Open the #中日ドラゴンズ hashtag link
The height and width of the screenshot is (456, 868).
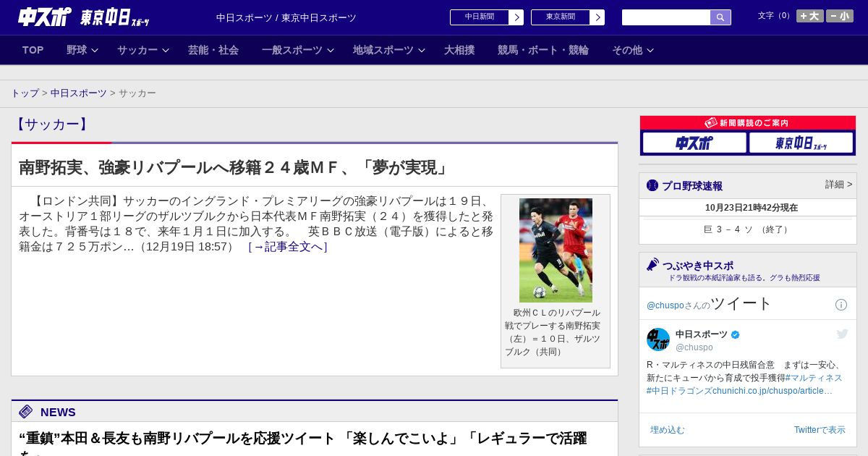coord(679,391)
